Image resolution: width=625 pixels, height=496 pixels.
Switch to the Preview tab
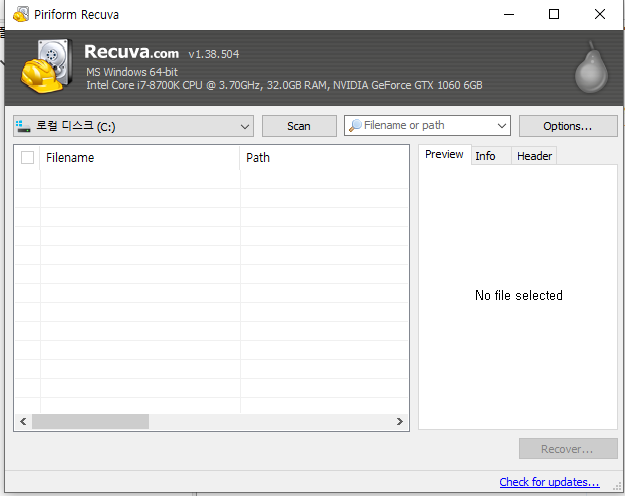444,155
